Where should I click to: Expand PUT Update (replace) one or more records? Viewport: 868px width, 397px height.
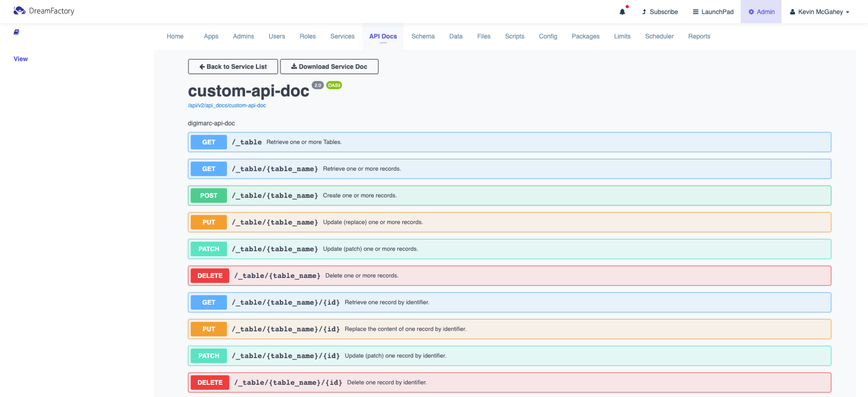coord(509,222)
